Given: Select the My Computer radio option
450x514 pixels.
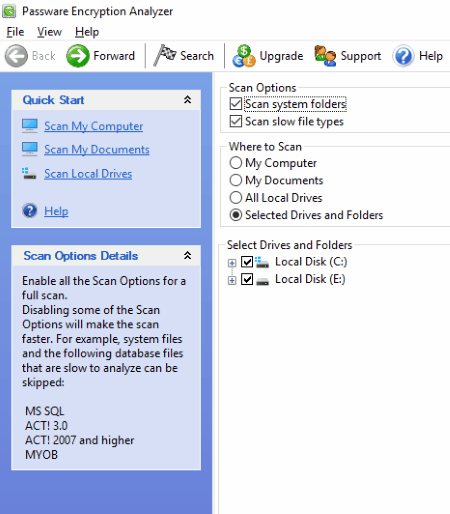Looking at the screenshot, I should click(x=236, y=163).
